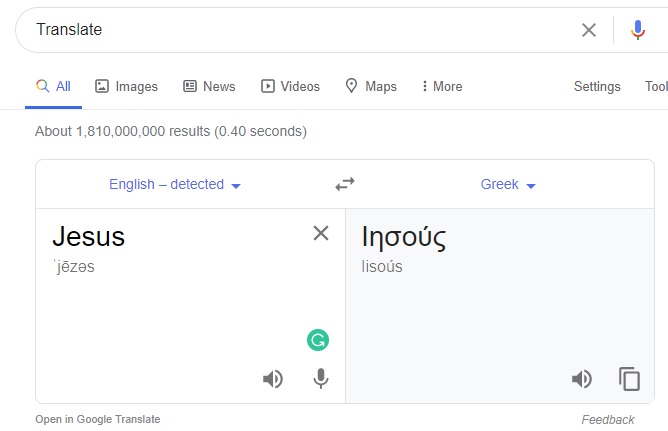Listen to the English source pronunciation

273,379
